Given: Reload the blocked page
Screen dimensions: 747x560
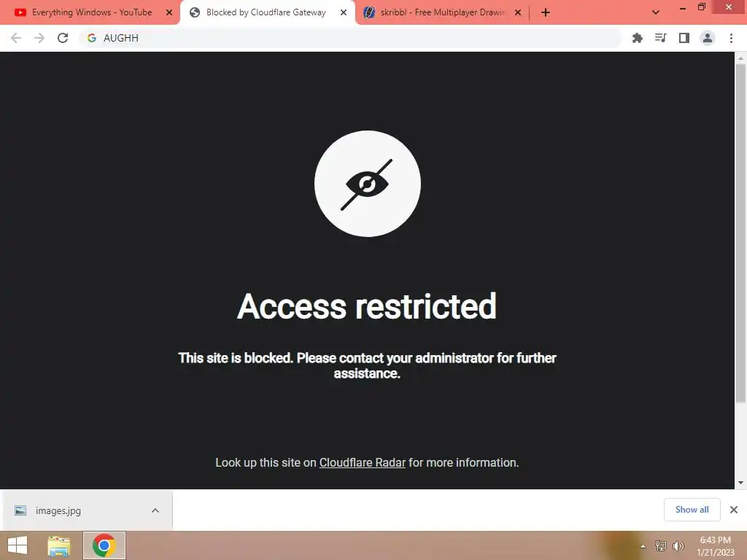Looking at the screenshot, I should click(63, 38).
